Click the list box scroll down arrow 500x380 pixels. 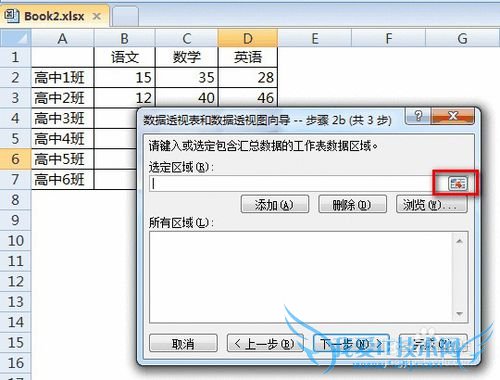pos(459,313)
